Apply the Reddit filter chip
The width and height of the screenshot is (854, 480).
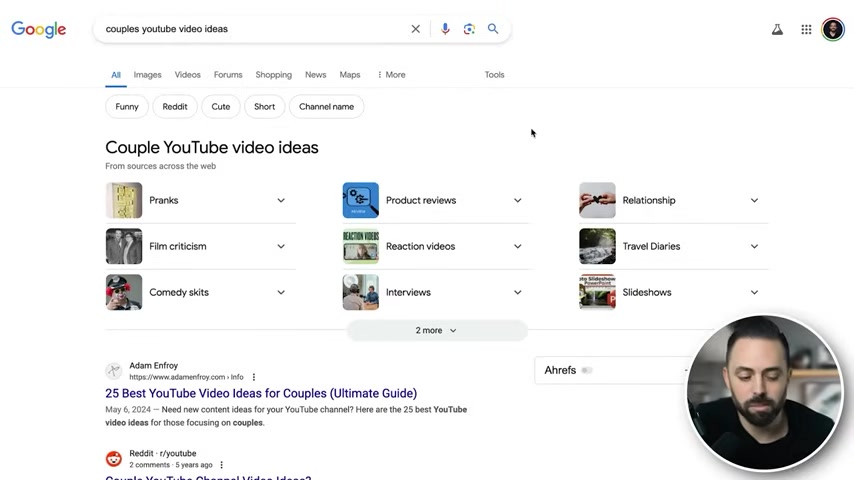point(175,107)
